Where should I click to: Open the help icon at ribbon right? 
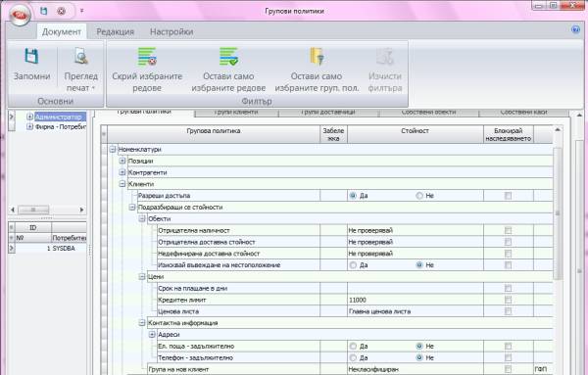(575, 29)
